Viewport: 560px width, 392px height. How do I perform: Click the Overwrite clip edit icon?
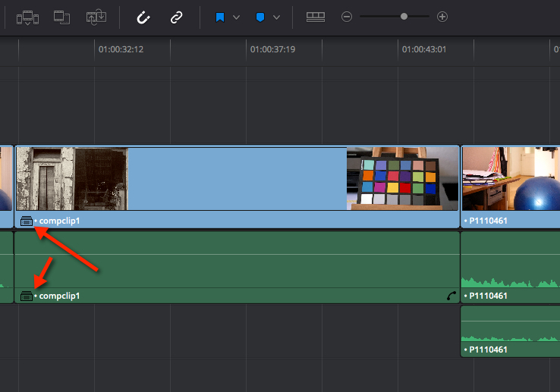(61, 17)
